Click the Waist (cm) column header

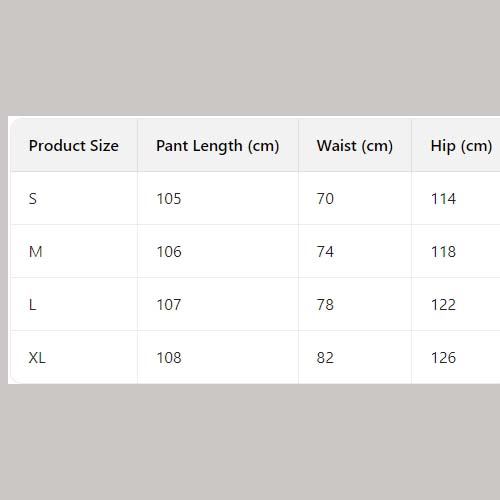pos(355,146)
